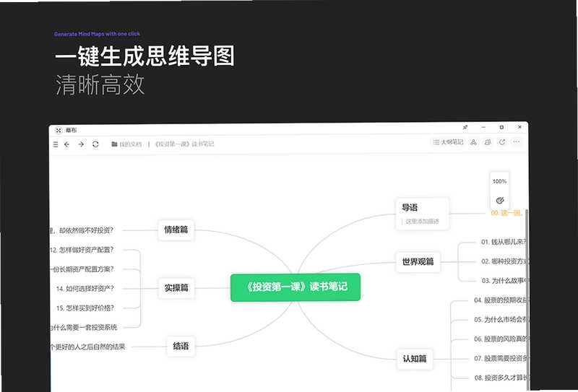Select the 实操篇 node

click(x=176, y=288)
